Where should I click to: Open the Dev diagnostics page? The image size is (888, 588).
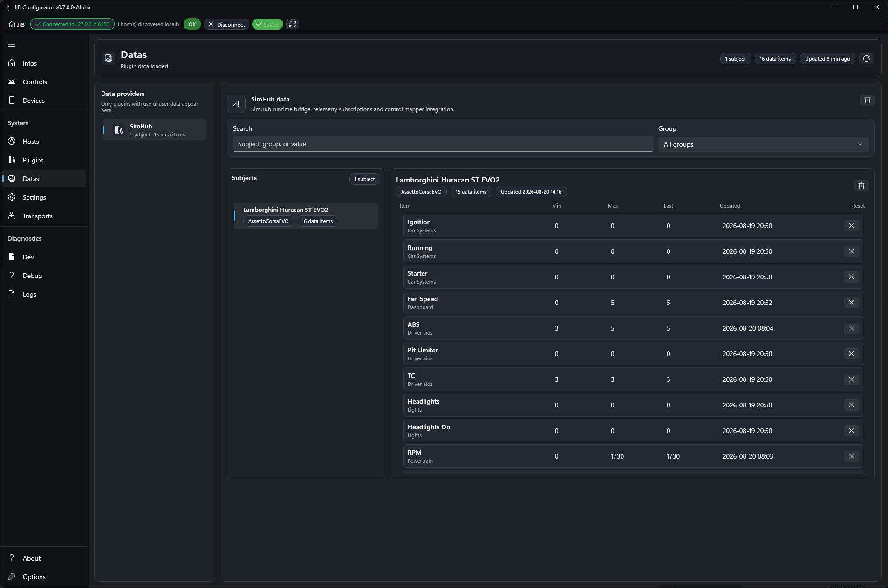pos(44,257)
